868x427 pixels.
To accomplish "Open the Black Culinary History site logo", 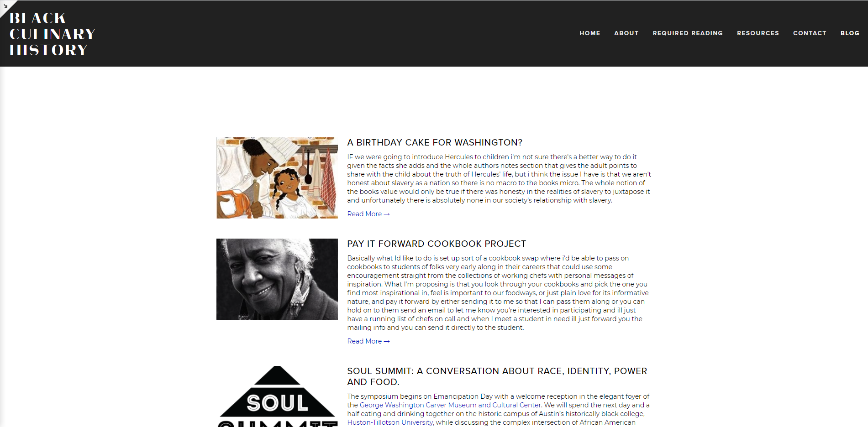I will point(52,34).
